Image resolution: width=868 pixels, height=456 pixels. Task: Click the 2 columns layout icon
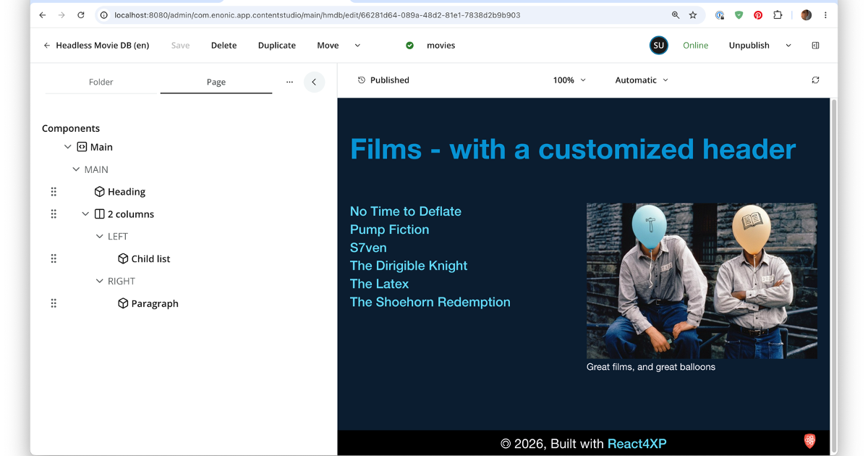click(100, 214)
